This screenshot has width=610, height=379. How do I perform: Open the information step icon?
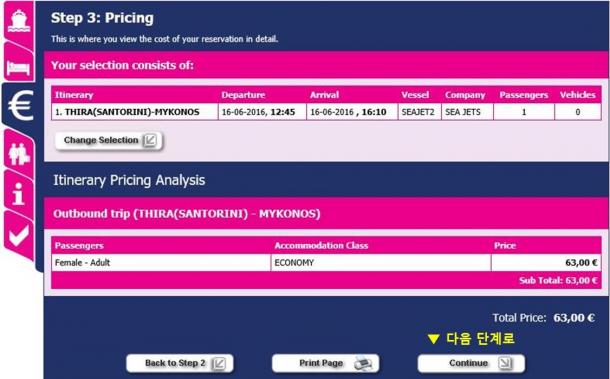coord(19,193)
